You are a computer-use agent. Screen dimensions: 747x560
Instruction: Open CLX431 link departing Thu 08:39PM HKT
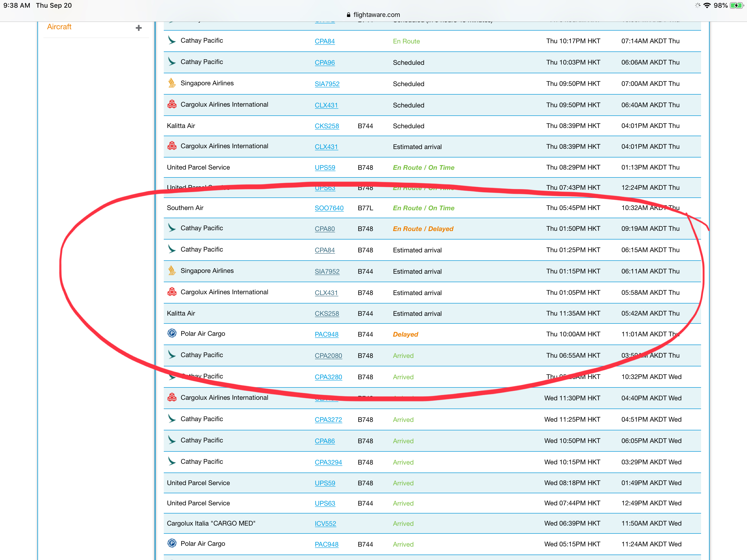tap(326, 147)
